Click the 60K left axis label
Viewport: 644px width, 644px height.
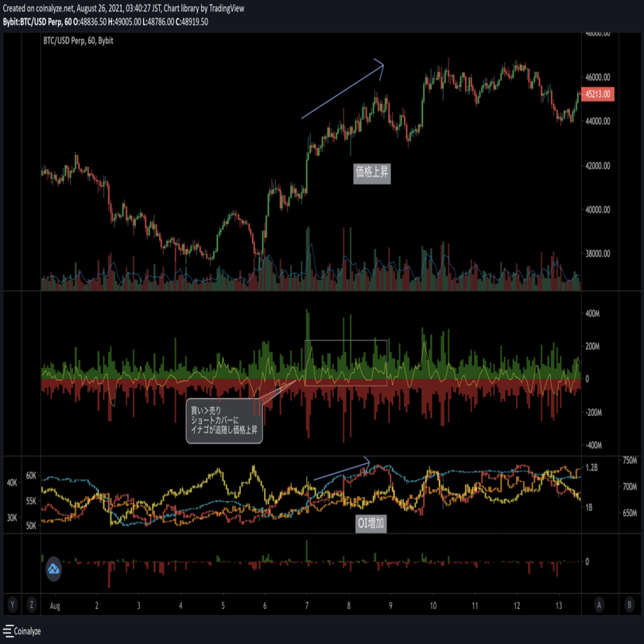pyautogui.click(x=31, y=475)
